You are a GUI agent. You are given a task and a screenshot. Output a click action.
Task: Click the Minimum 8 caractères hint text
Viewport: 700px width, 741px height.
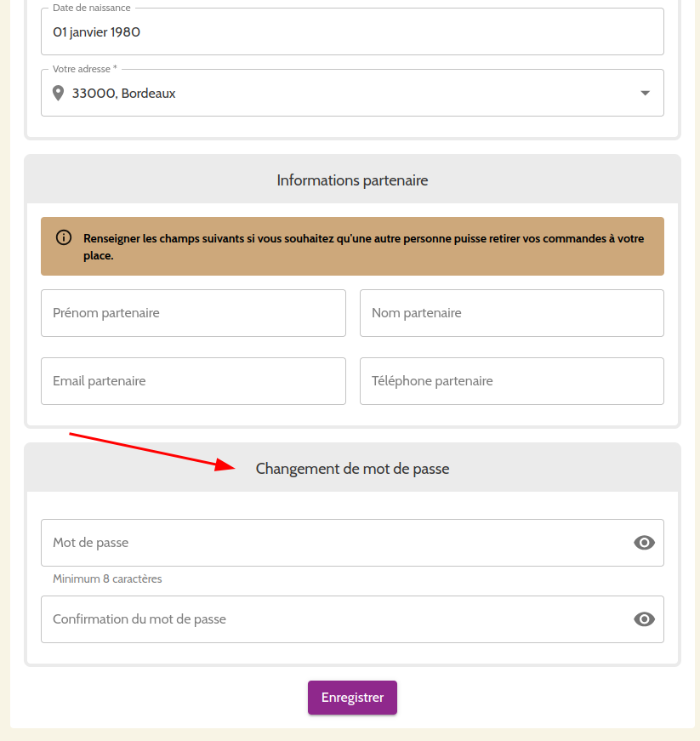click(x=107, y=579)
